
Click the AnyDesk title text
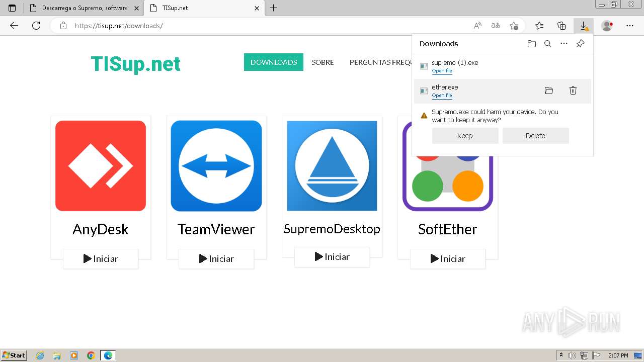(x=101, y=229)
